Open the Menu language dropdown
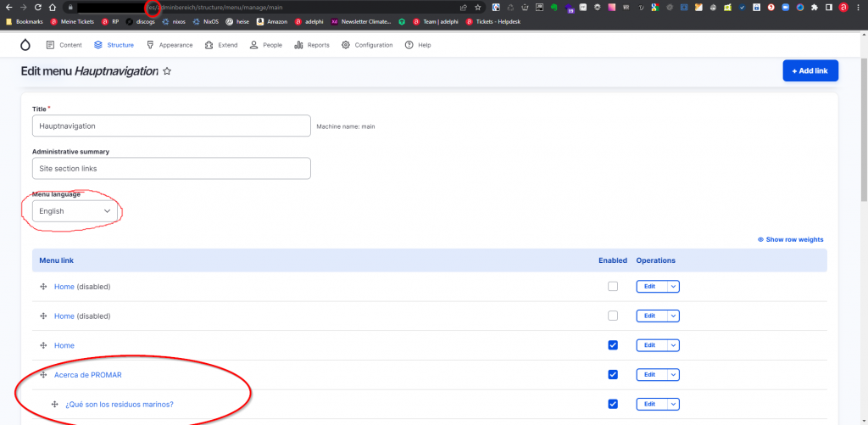 click(75, 211)
